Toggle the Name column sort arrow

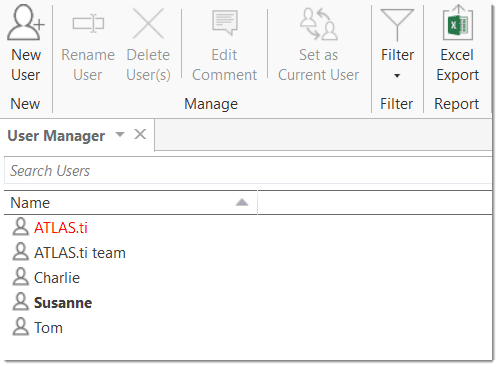tap(242, 202)
